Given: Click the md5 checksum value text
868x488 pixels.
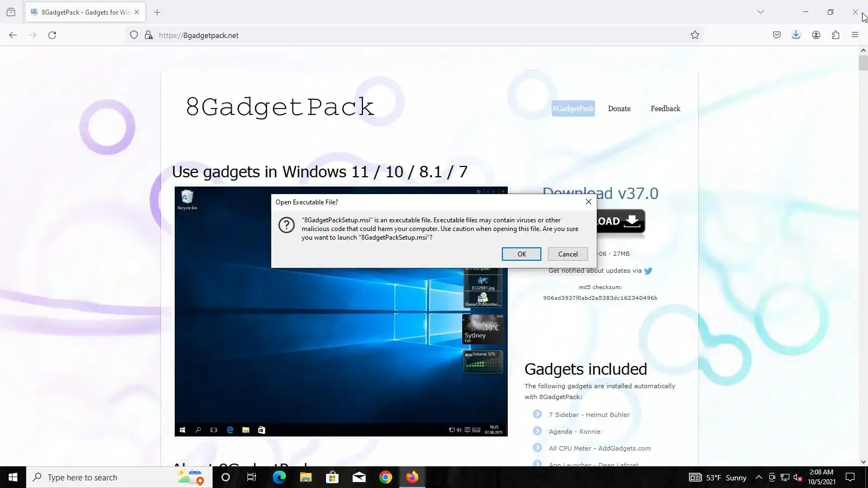Looking at the screenshot, I should (600, 298).
